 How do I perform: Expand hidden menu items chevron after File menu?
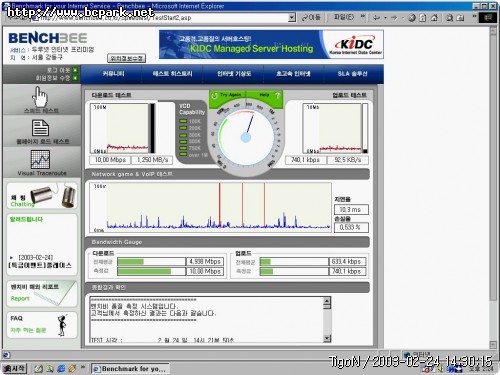click(x=363, y=16)
